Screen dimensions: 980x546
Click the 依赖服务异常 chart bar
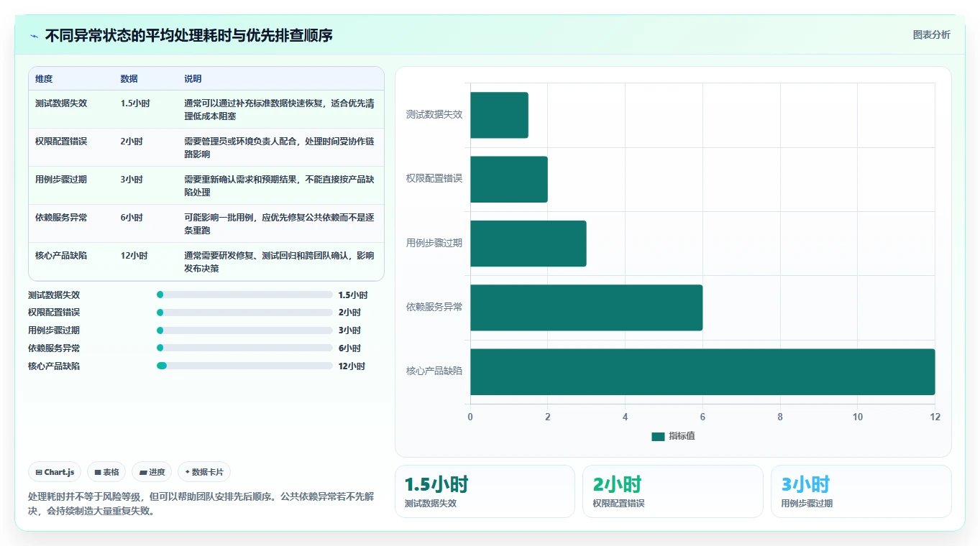586,307
